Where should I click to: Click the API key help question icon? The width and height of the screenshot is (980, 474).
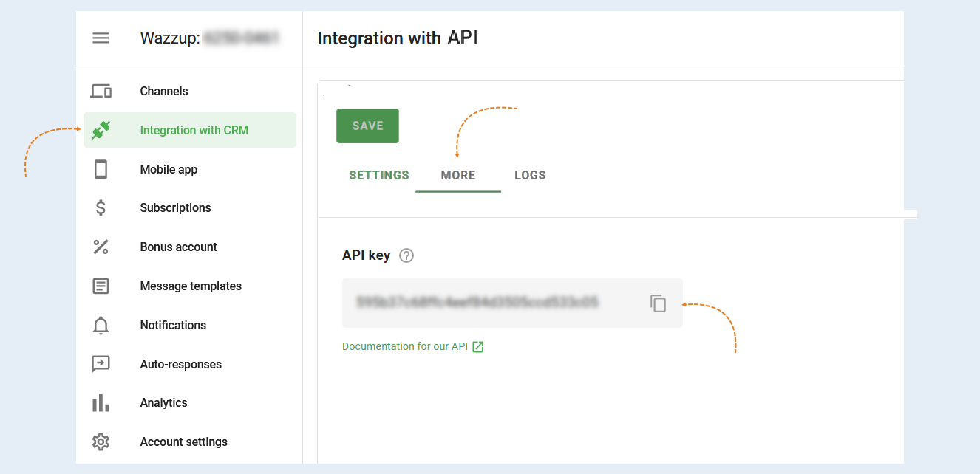pyautogui.click(x=406, y=255)
